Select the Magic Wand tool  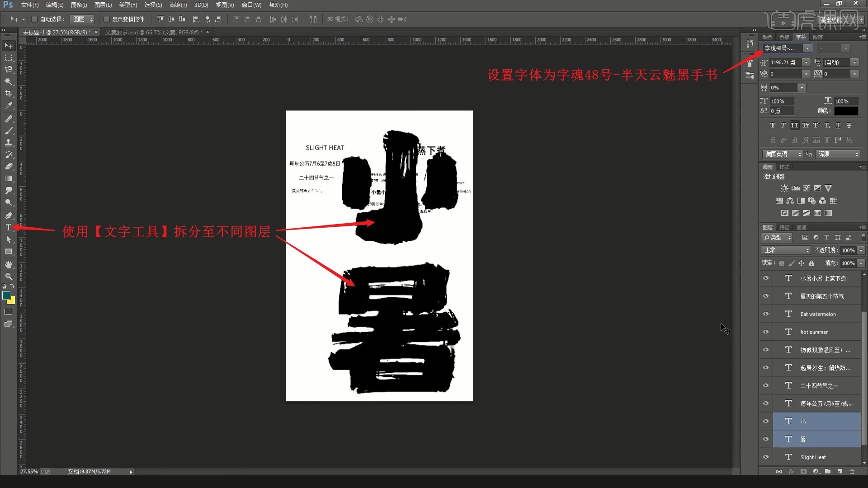click(9, 82)
